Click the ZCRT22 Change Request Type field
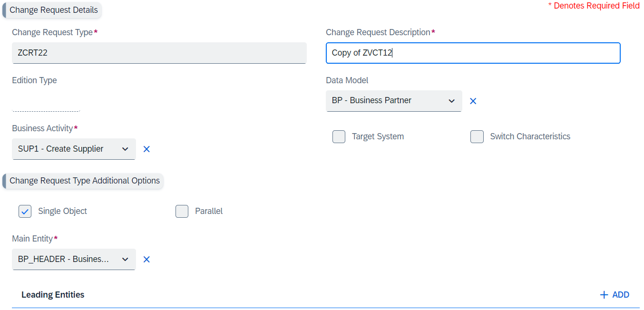 click(159, 53)
